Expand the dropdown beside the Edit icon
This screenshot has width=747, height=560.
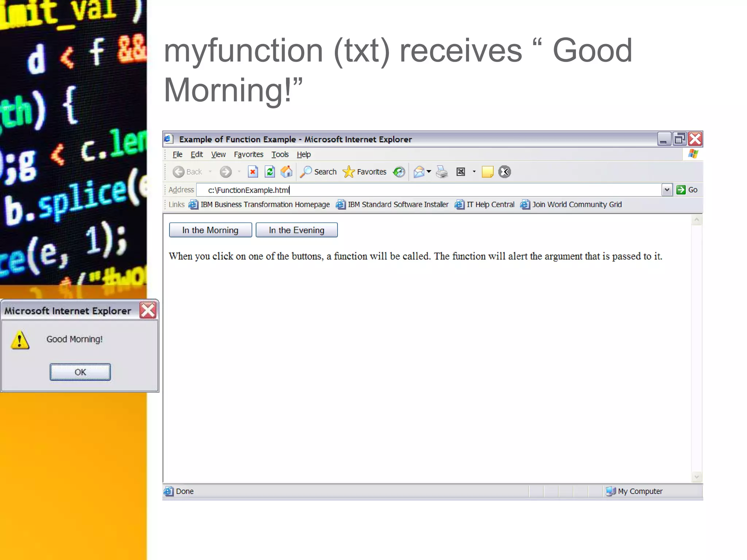(474, 172)
